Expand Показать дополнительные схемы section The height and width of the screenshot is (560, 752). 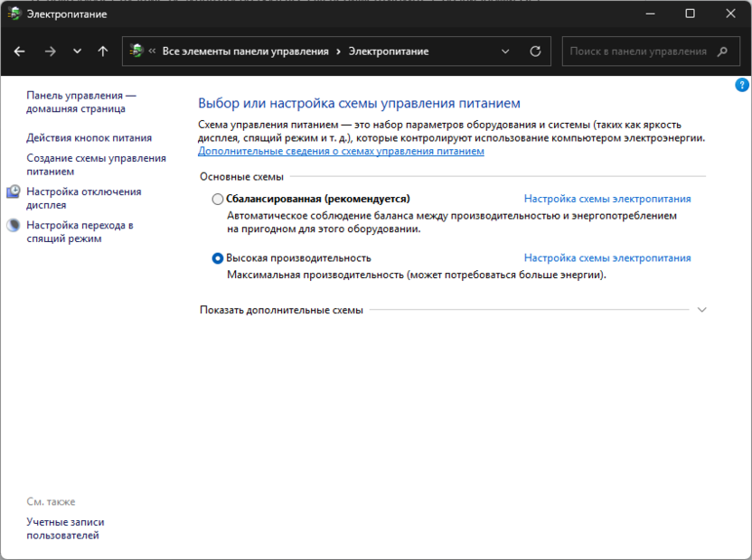click(x=702, y=310)
